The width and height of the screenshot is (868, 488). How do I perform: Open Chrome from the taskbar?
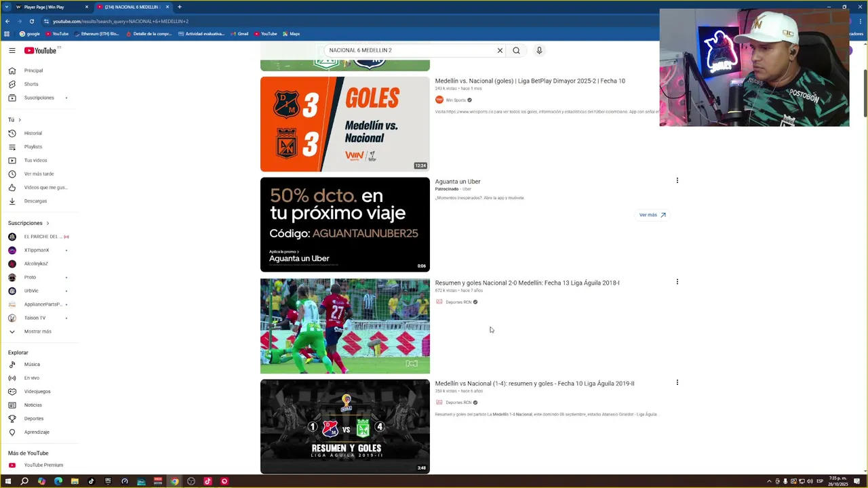[x=174, y=481]
